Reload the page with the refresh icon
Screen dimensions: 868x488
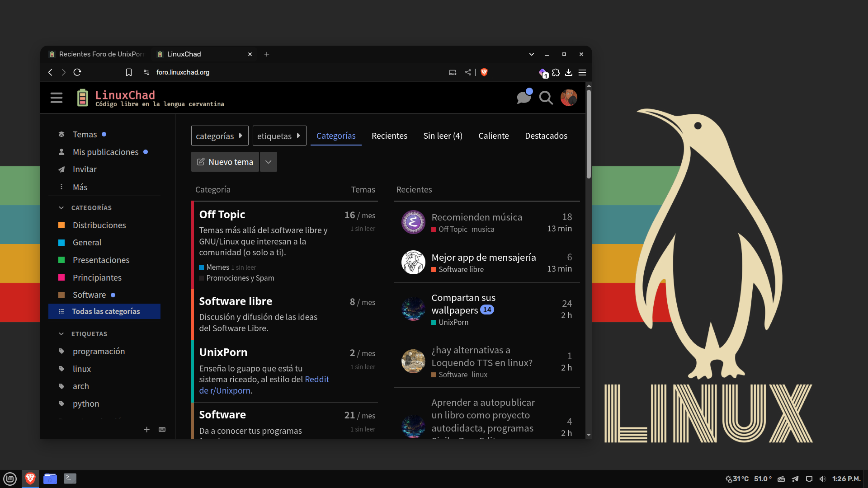(x=77, y=72)
